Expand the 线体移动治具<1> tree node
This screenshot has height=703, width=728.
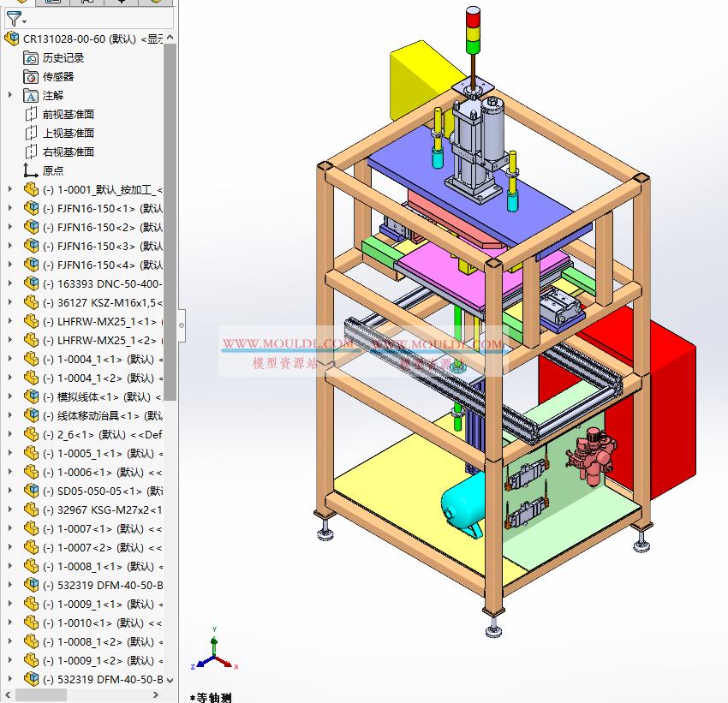9,415
